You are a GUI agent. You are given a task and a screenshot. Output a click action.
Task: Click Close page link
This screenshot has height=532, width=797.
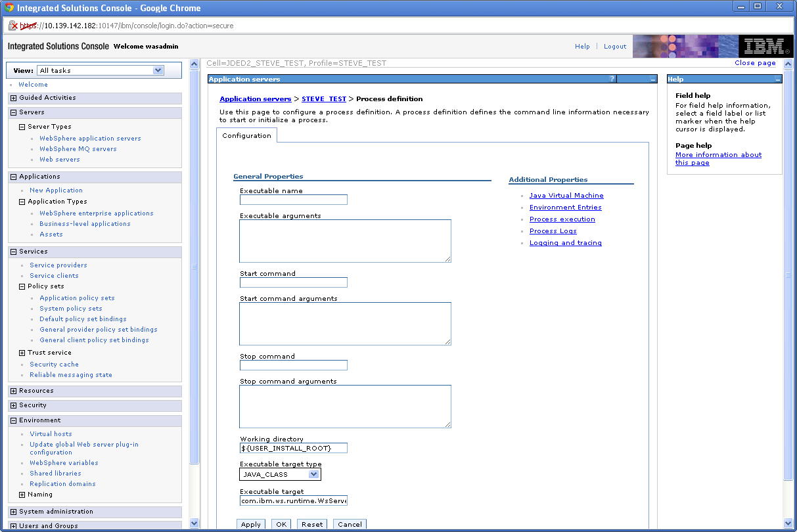(x=755, y=63)
